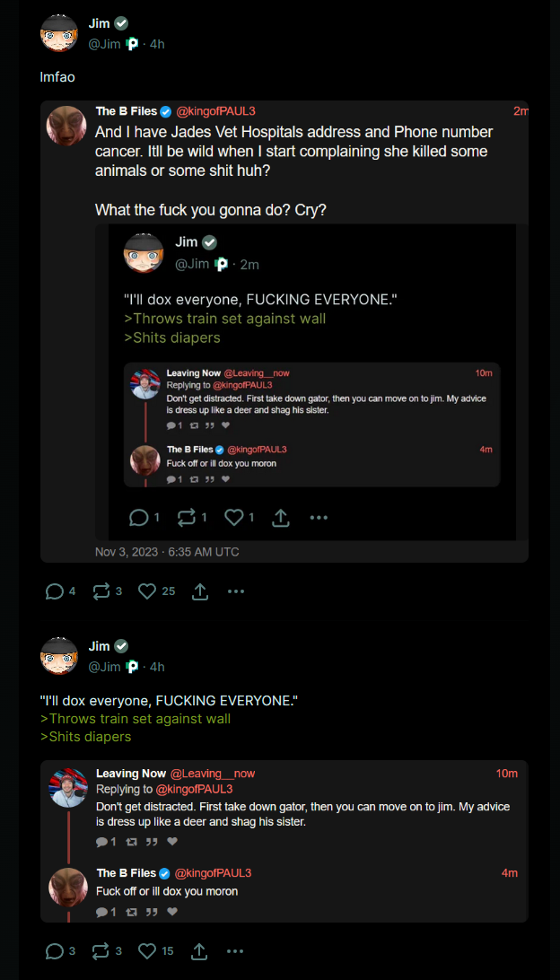Repost the first Jim post
This screenshot has height=980, width=560.
click(107, 591)
